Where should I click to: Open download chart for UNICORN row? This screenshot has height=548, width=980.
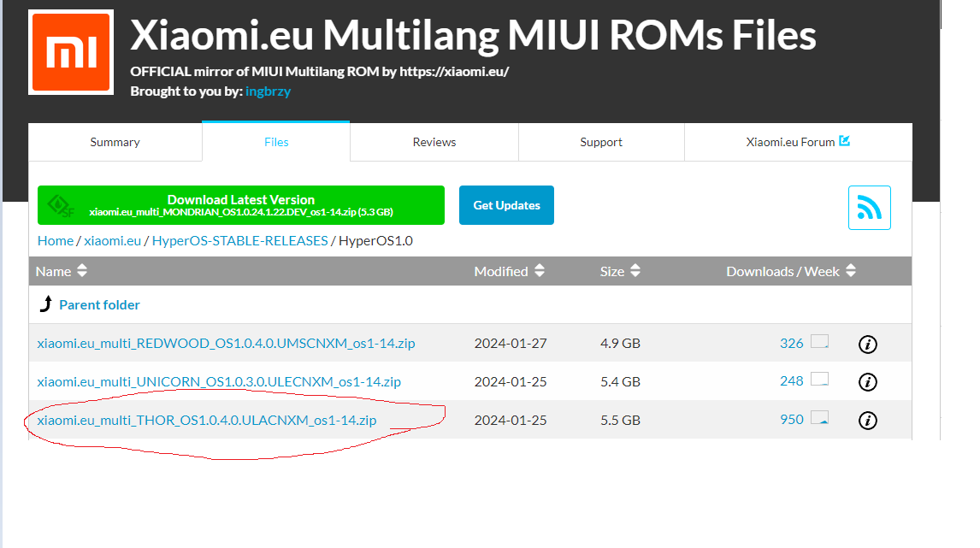click(x=819, y=380)
